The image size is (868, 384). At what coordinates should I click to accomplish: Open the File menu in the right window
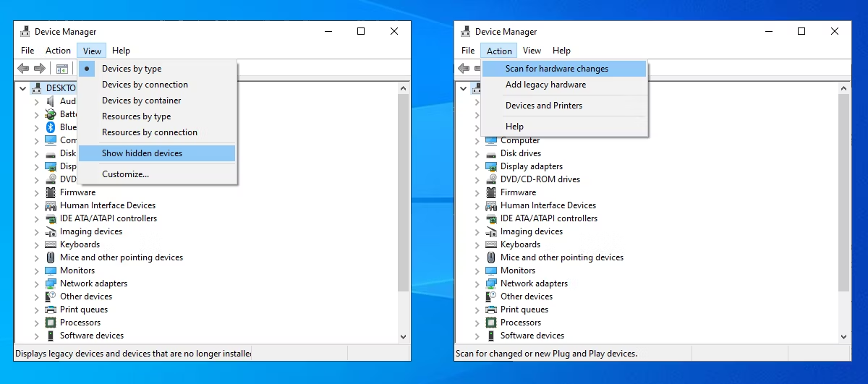click(468, 51)
